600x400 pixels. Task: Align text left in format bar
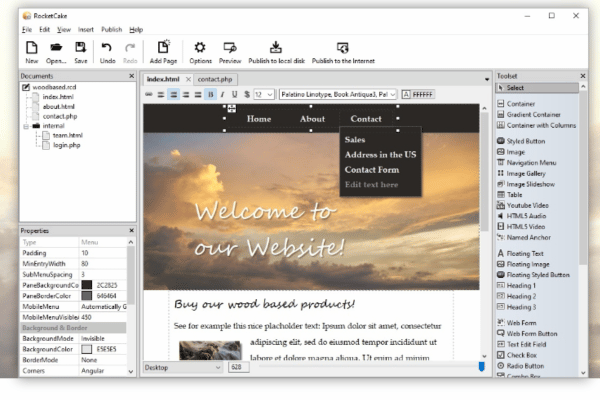tap(161, 94)
